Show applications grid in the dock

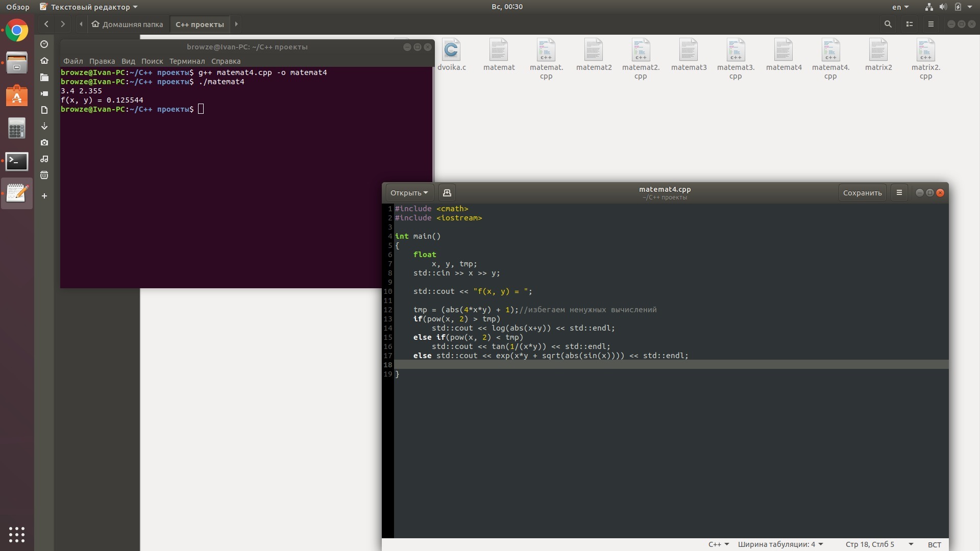(17, 534)
